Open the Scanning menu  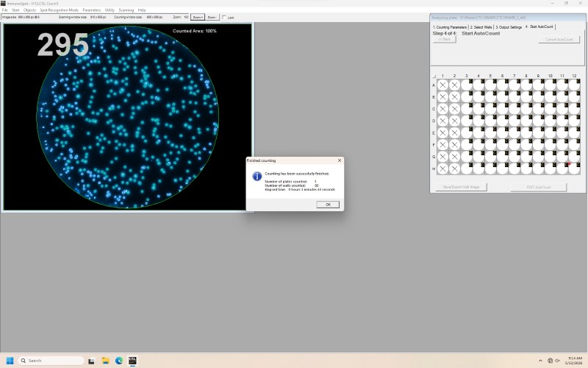point(126,10)
